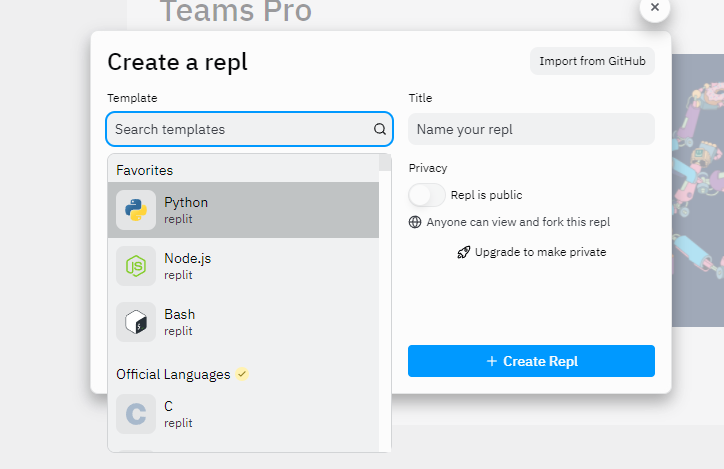Click the Python logo icon
This screenshot has width=724, height=469.
(136, 210)
